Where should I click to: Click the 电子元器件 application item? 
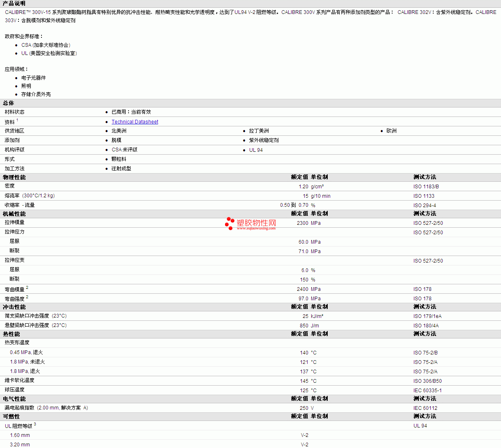pos(34,78)
